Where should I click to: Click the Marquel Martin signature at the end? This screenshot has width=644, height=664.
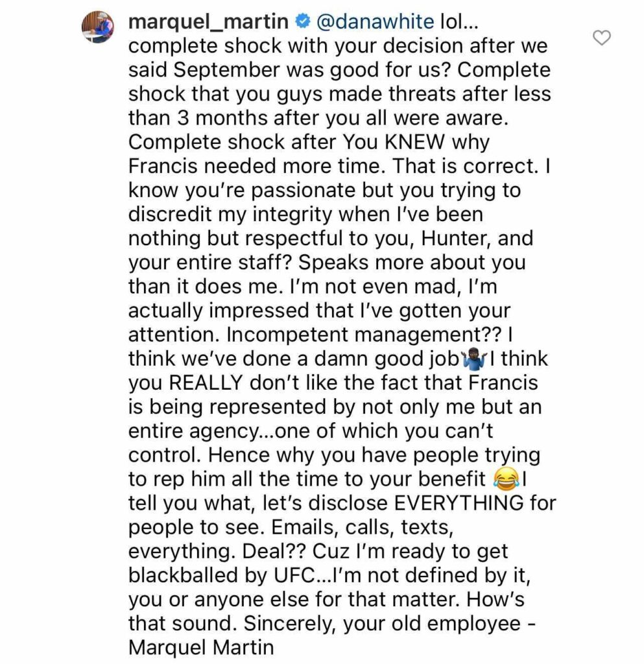pyautogui.click(x=202, y=646)
